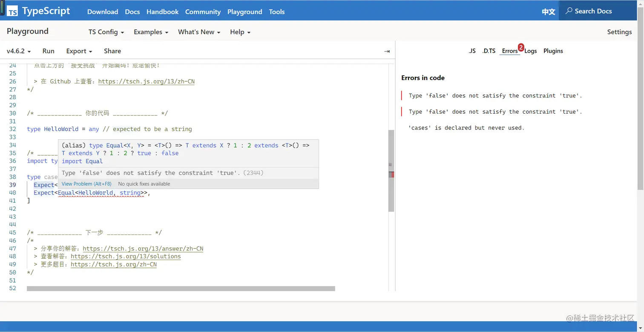Open the Docs page

132,11
